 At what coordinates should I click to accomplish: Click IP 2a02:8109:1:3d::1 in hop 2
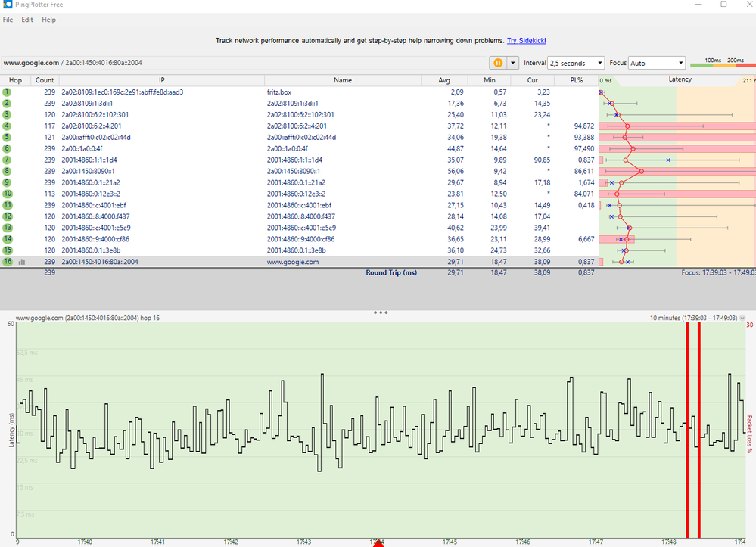87,103
